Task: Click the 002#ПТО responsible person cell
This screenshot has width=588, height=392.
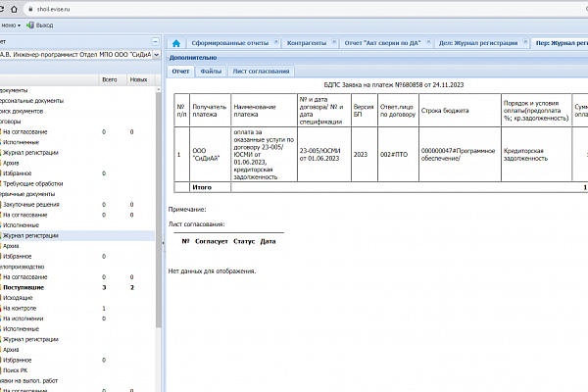Action: pos(398,155)
